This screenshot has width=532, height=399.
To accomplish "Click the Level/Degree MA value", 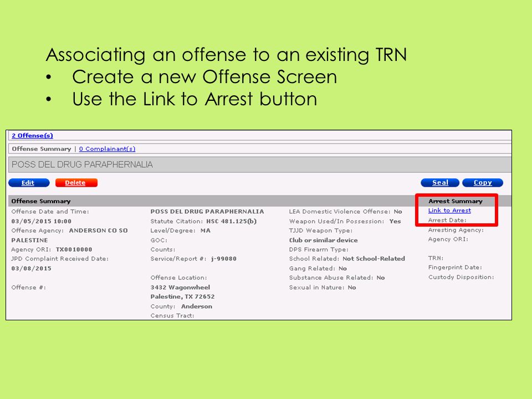I will [206, 231].
